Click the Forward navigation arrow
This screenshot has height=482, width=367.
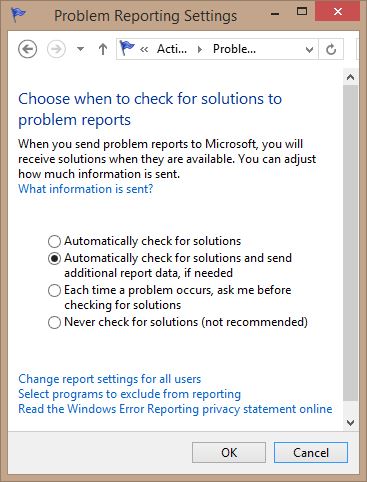pyautogui.click(x=56, y=49)
